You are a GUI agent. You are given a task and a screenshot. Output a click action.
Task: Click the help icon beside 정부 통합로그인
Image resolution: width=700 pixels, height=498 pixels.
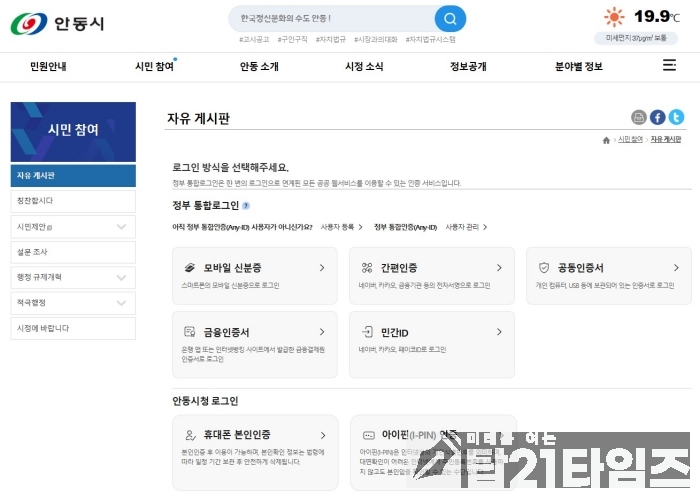(246, 206)
